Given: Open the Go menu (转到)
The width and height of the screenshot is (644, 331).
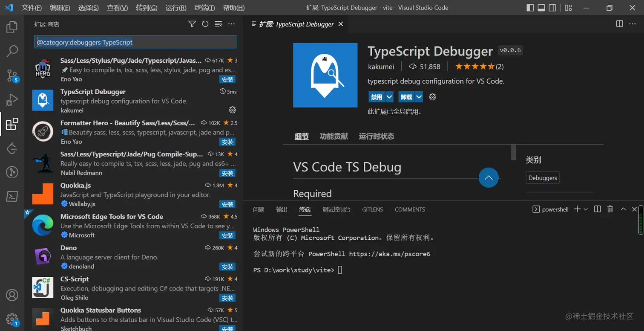Looking at the screenshot, I should pos(147,8).
